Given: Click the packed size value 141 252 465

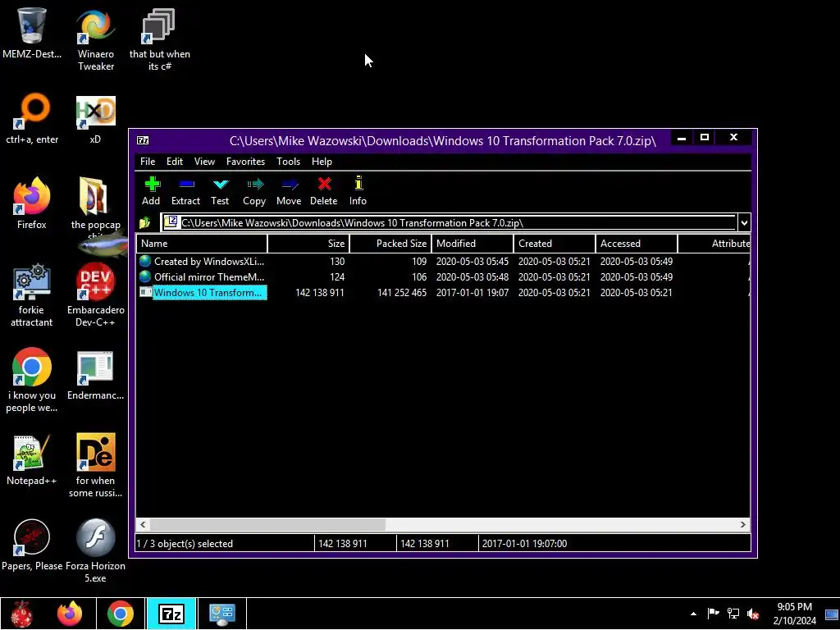Looking at the screenshot, I should point(402,293).
